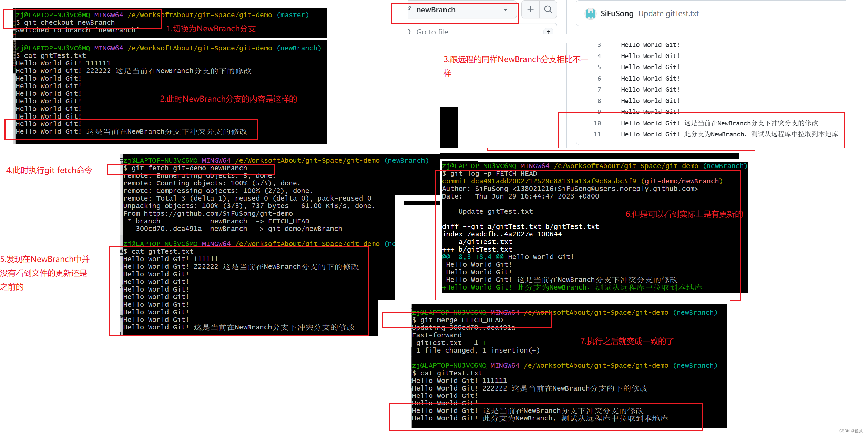
Task: Open the SiFuSong author profile link
Action: [617, 14]
